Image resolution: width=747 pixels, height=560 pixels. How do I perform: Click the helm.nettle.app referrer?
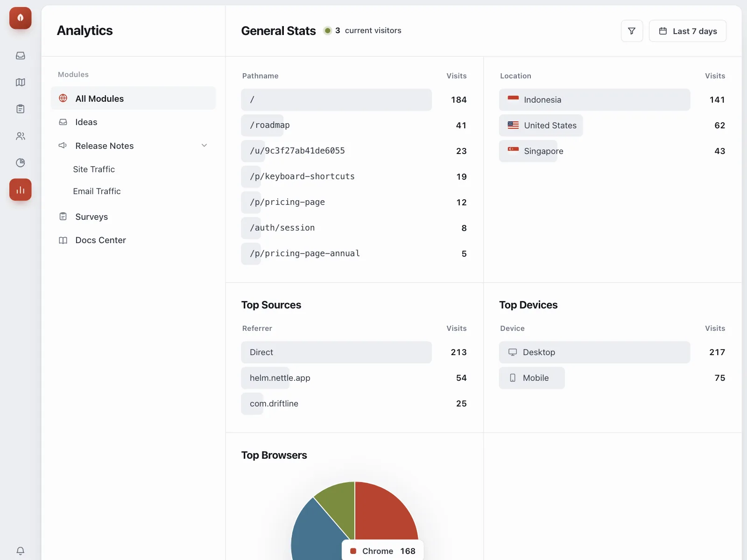tap(280, 378)
